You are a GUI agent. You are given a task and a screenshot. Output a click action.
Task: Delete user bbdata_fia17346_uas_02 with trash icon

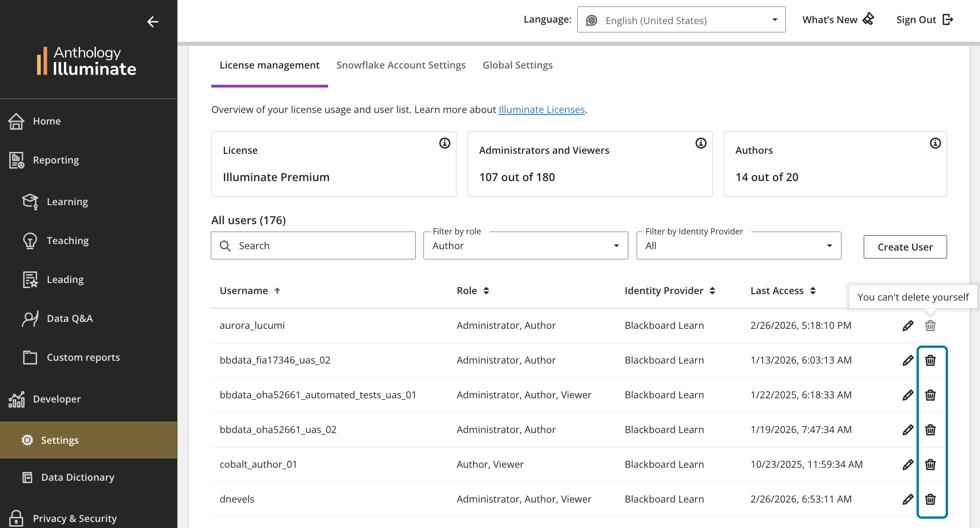coord(930,360)
